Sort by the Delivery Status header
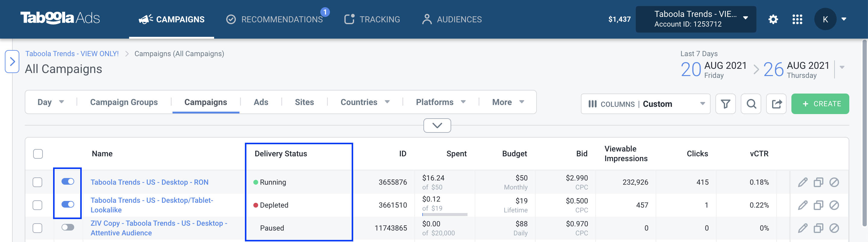 (x=281, y=154)
